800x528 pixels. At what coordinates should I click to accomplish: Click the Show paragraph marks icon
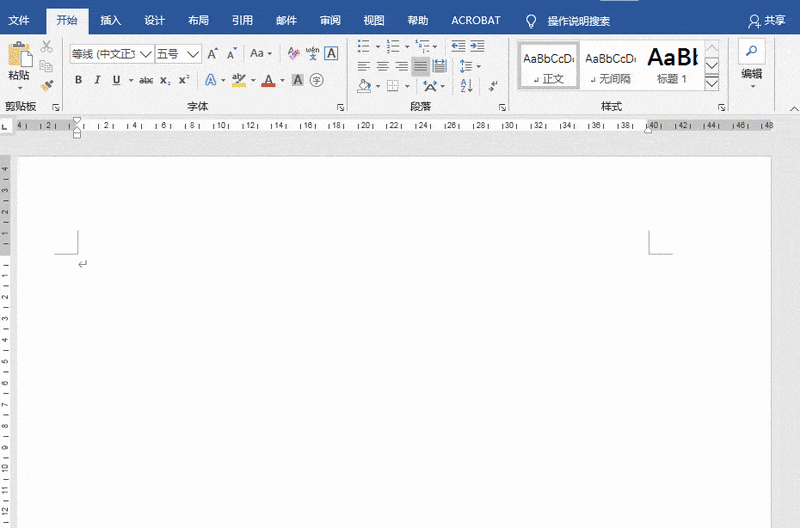pyautogui.click(x=493, y=87)
